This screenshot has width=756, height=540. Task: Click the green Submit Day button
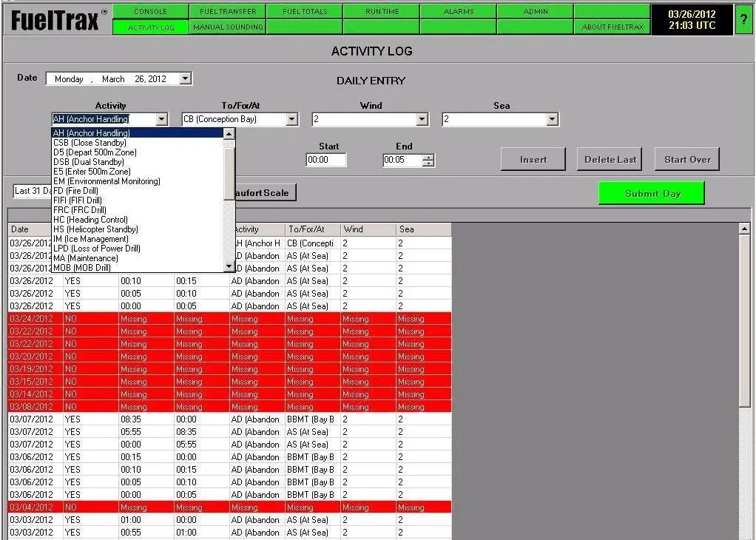pyautogui.click(x=652, y=193)
